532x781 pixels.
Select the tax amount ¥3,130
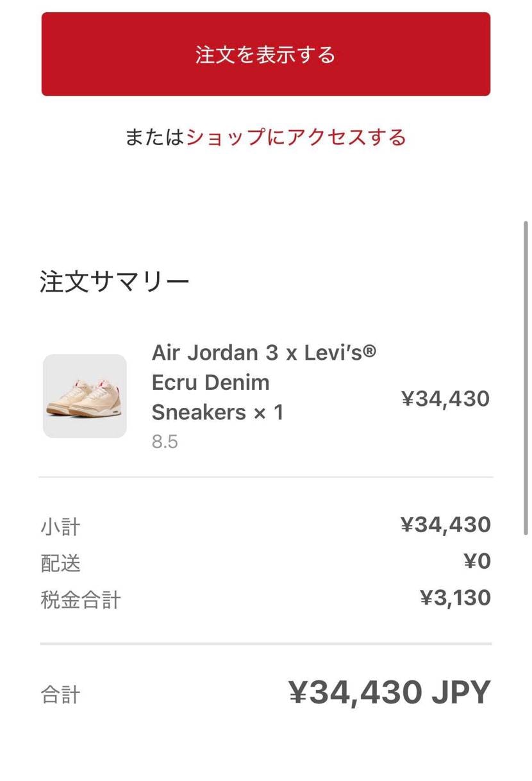[455, 598]
